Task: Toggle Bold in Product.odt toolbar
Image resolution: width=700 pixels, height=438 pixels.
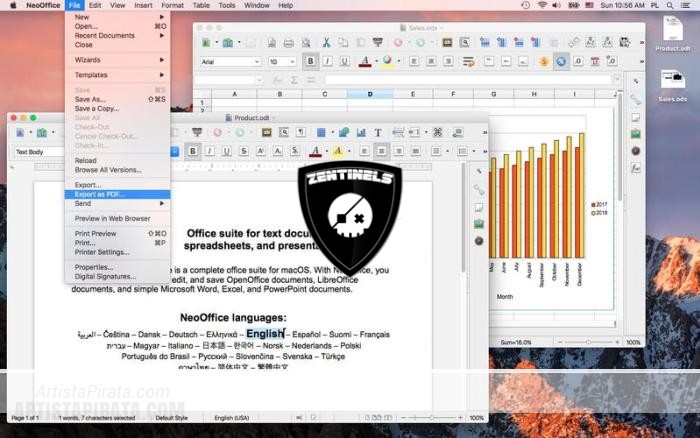Action: tap(192, 151)
